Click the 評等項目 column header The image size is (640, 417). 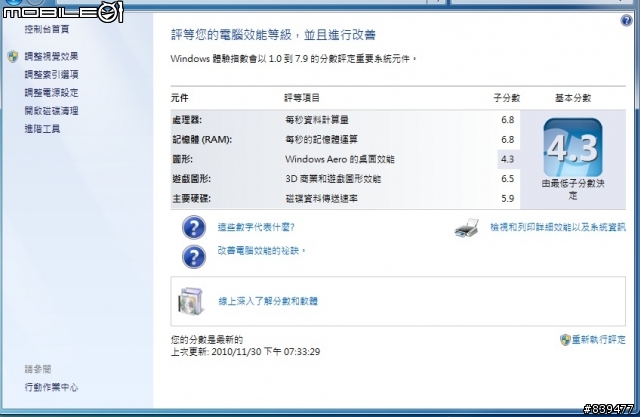click(302, 98)
